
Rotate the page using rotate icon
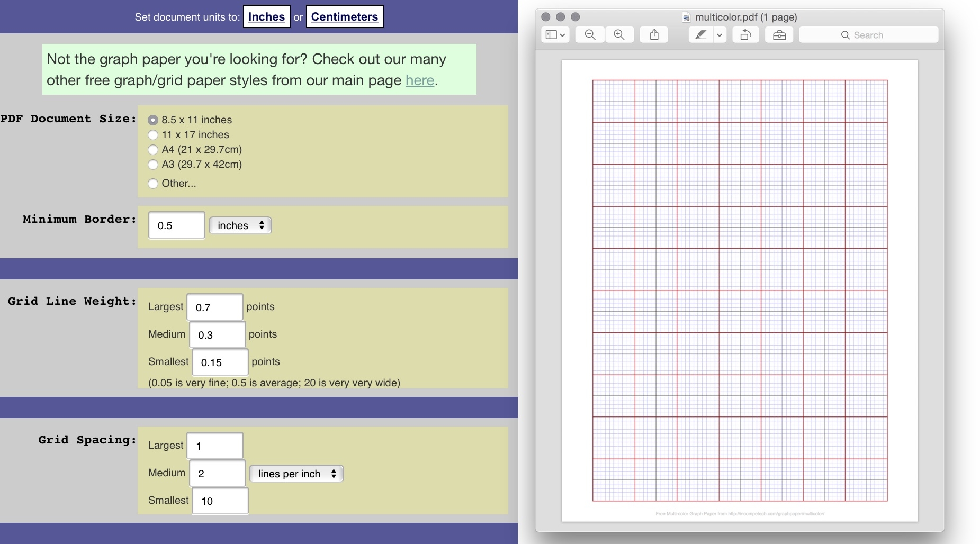745,35
